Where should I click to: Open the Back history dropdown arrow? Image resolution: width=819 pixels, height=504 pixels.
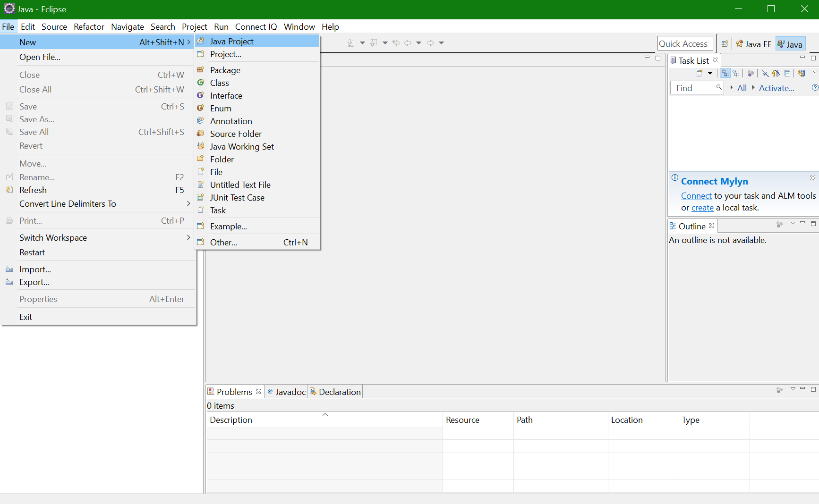point(418,43)
